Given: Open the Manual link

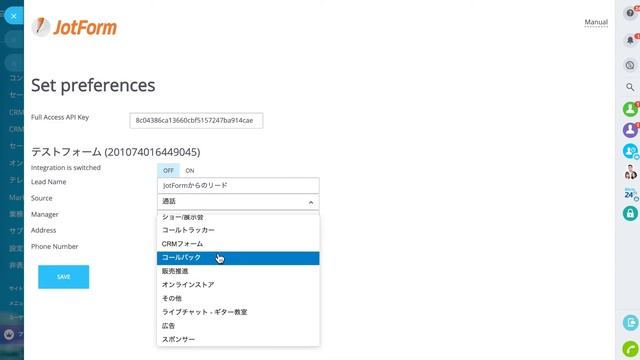Looking at the screenshot, I should (596, 22).
